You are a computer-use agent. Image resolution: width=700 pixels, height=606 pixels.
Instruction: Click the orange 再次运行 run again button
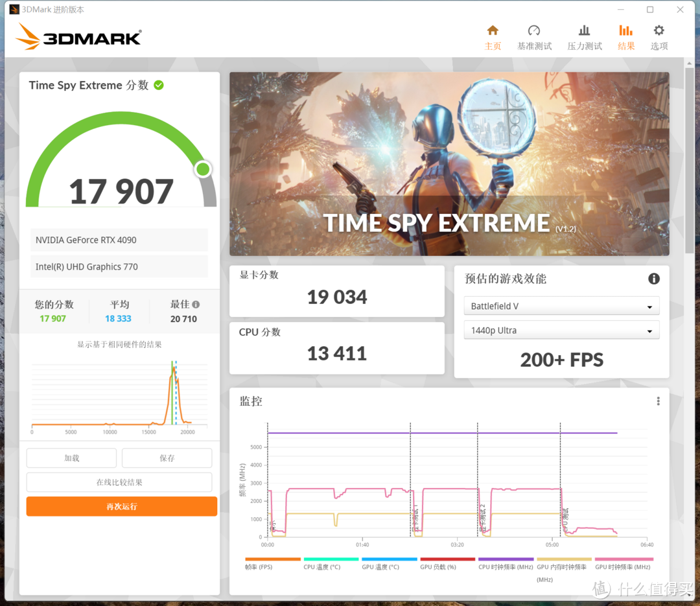(x=121, y=506)
